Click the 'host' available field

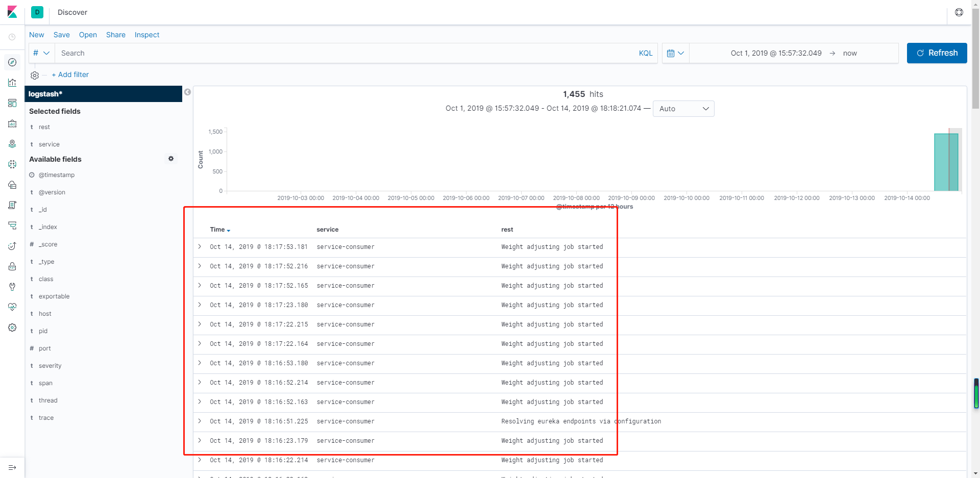pos(45,314)
